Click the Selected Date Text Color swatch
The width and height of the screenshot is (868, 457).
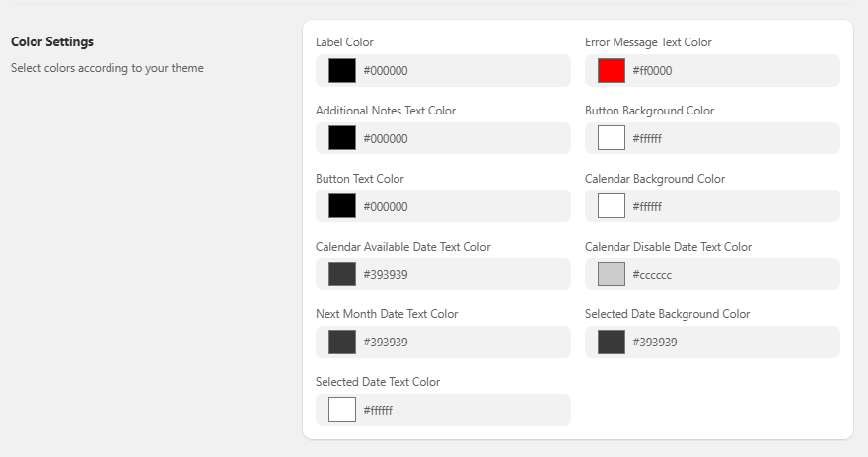pyautogui.click(x=341, y=410)
